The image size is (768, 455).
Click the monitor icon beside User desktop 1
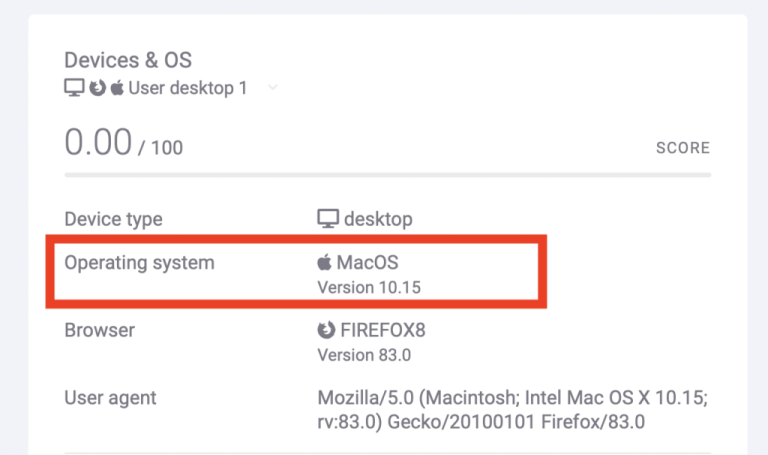[x=73, y=88]
